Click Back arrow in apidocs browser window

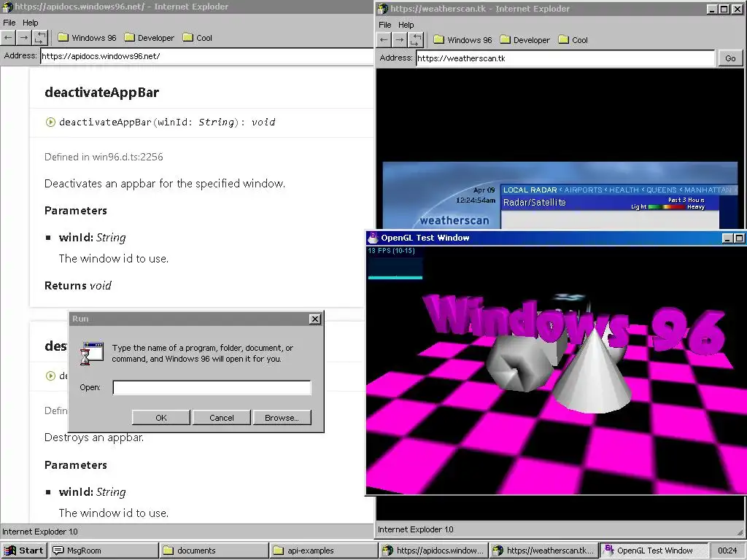click(8, 38)
